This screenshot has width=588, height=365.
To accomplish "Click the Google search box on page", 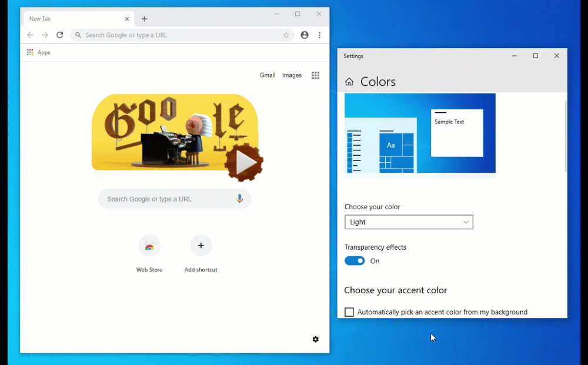I will pyautogui.click(x=175, y=199).
